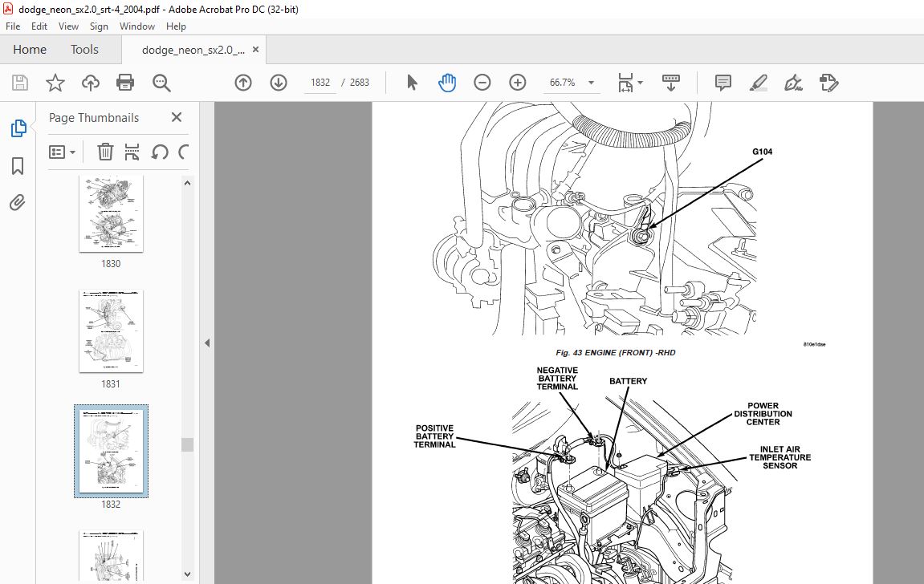Go to the next page with the down arrow
This screenshot has height=584, width=924.
click(279, 83)
